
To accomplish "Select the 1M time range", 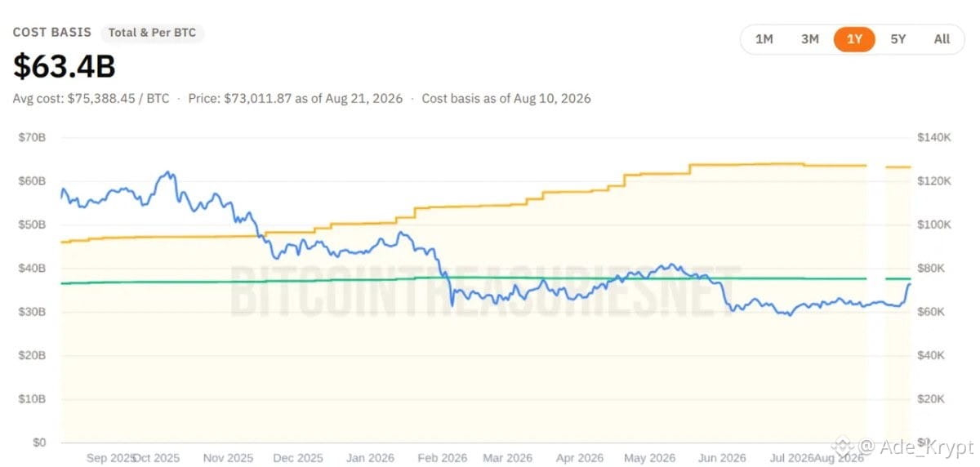I will (x=764, y=39).
